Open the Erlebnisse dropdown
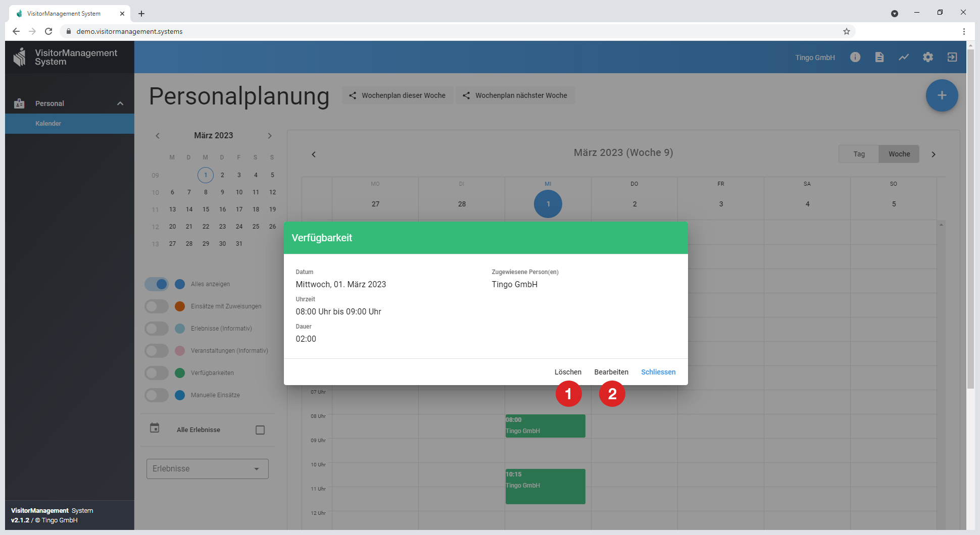The width and height of the screenshot is (980, 535). click(x=207, y=469)
